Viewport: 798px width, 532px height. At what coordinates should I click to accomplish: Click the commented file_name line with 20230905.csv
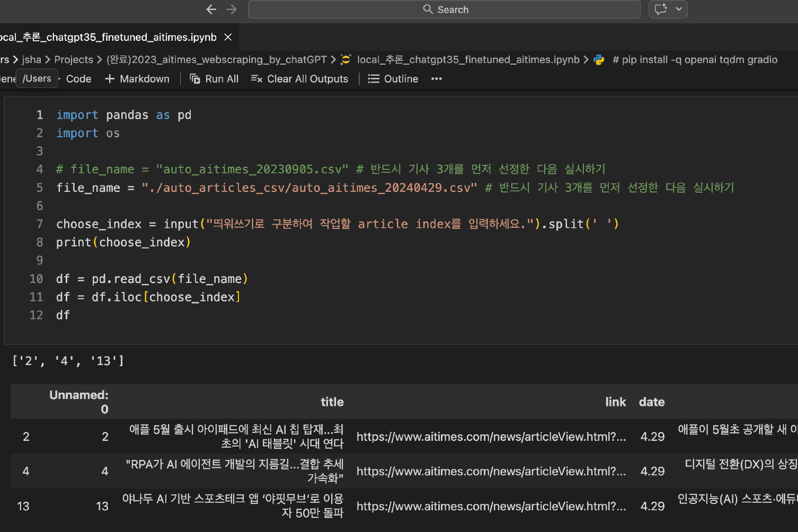(331, 169)
